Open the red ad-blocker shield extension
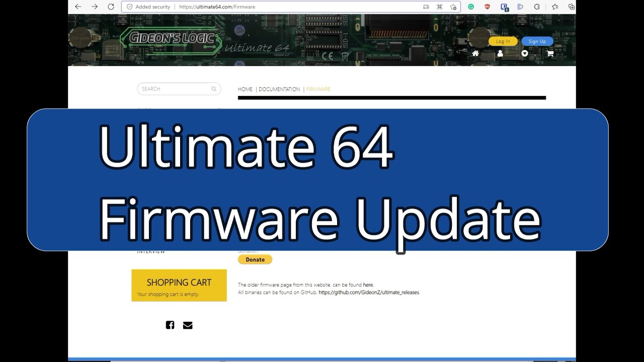The image size is (644, 362). click(x=487, y=7)
